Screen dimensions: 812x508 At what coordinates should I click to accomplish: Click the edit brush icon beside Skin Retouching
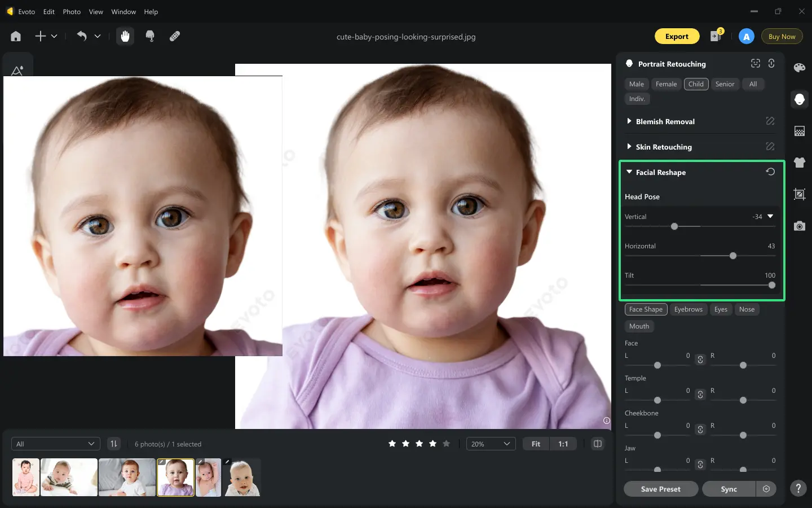click(x=770, y=146)
